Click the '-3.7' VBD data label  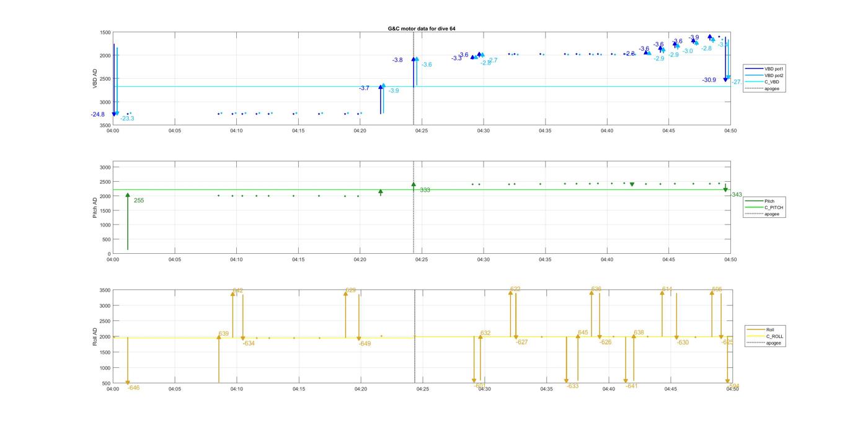point(364,88)
